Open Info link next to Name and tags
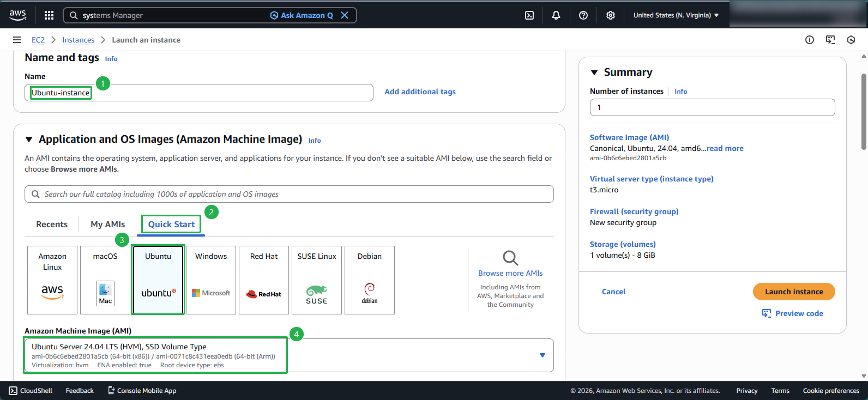The height and width of the screenshot is (400, 868). coord(111,59)
